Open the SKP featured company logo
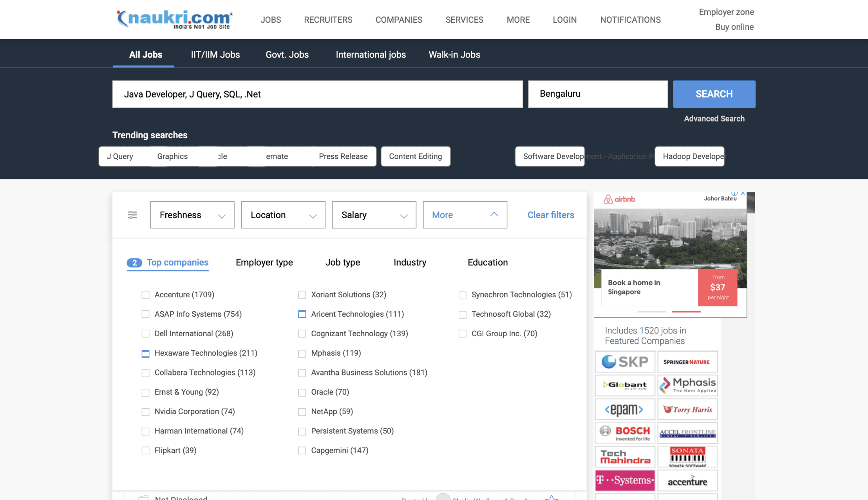The height and width of the screenshot is (500, 868). [625, 362]
